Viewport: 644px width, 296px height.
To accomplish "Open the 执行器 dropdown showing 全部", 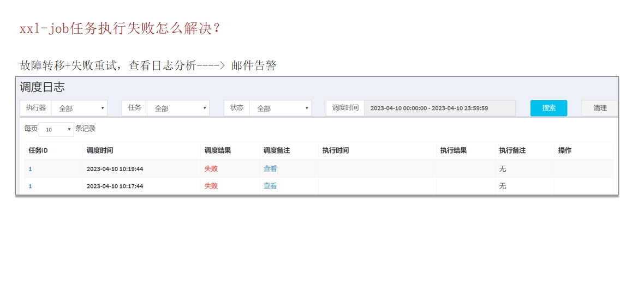I will click(x=79, y=108).
